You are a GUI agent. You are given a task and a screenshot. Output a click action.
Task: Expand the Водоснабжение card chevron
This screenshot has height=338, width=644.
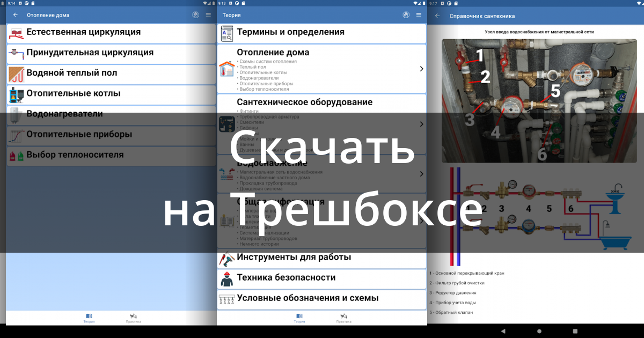(421, 174)
